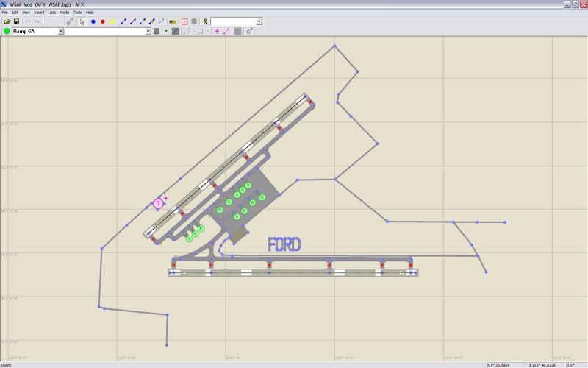Click the magenta diagonal line icon
The width and height of the screenshot is (588, 368).
(x=226, y=31)
